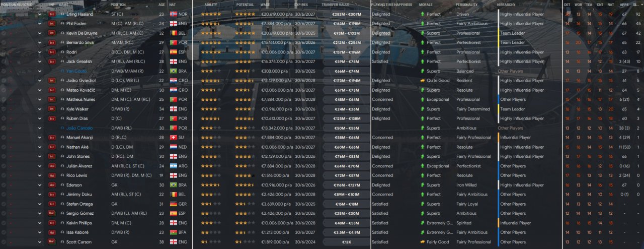
Task: Click the €12K transfer value button
Action: click(346, 242)
